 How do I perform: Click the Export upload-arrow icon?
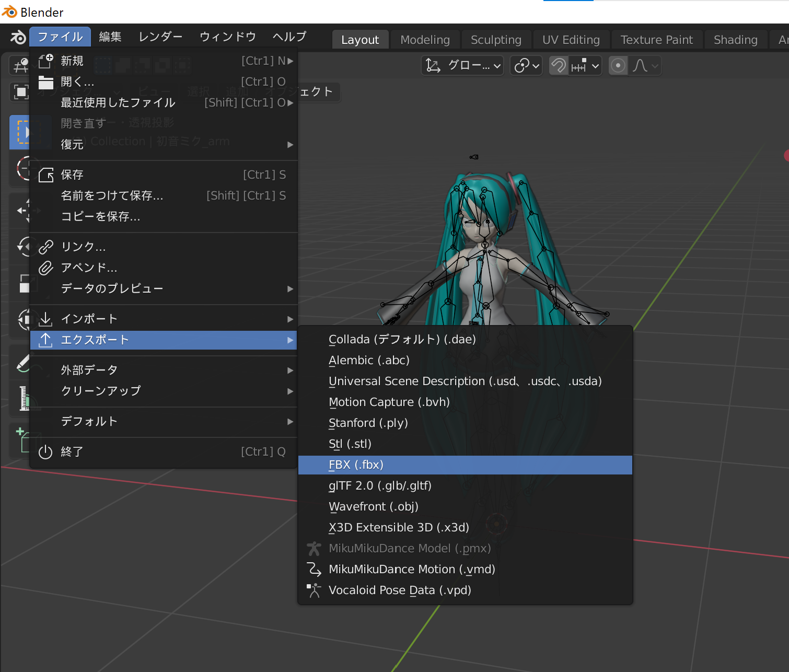(46, 340)
